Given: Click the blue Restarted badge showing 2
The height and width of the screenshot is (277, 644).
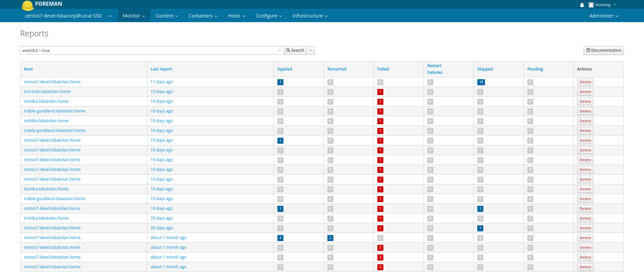Looking at the screenshot, I should (x=330, y=238).
